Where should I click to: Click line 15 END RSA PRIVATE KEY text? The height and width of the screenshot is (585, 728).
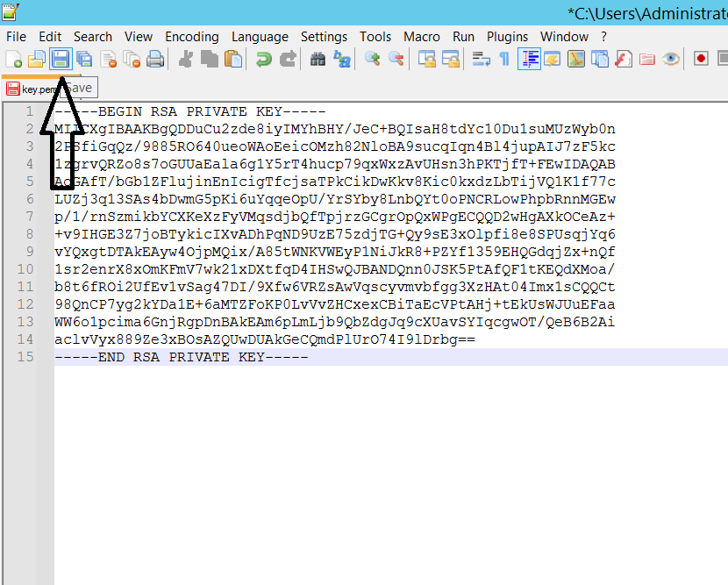181,357
